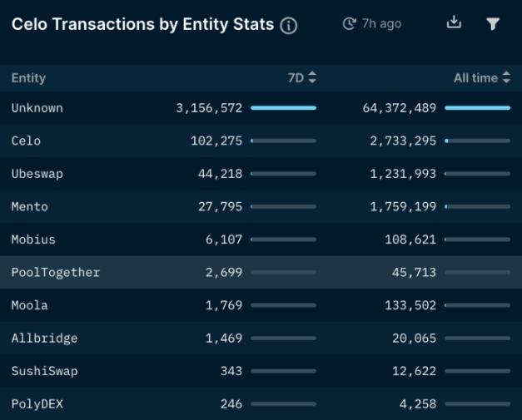
Task: Select the Allbridge entity row
Action: click(x=261, y=338)
